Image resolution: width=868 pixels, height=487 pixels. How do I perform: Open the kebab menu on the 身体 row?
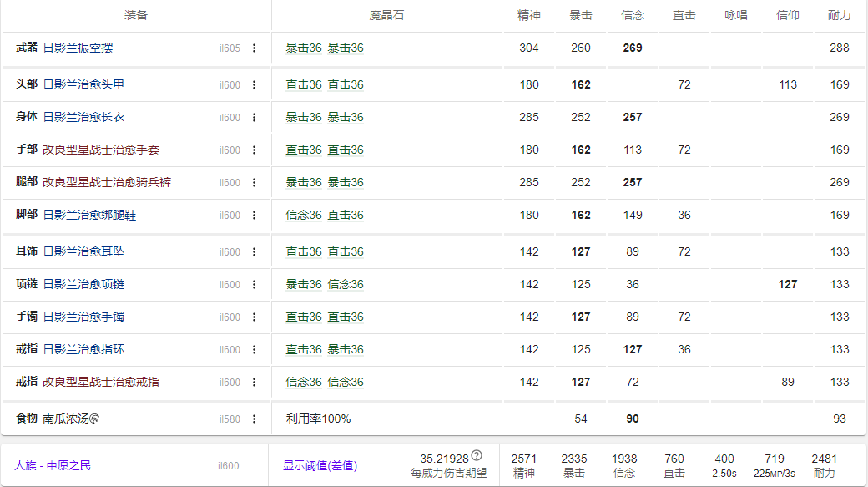click(x=256, y=117)
